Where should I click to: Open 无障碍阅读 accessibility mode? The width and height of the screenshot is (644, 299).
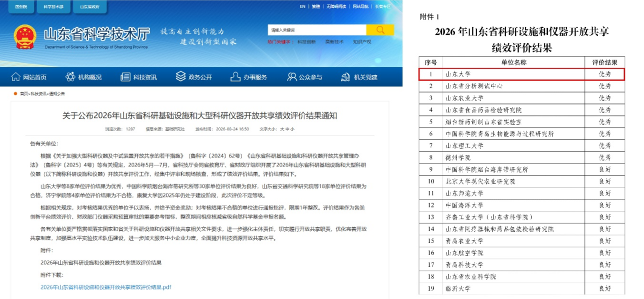[336, 7]
